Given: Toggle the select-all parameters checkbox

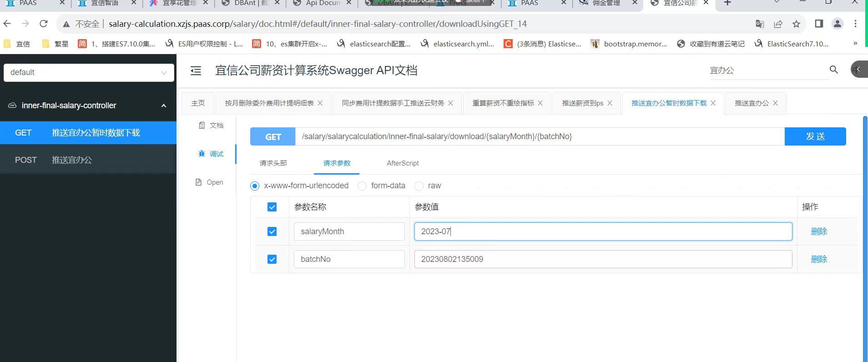Looking at the screenshot, I should [x=272, y=207].
